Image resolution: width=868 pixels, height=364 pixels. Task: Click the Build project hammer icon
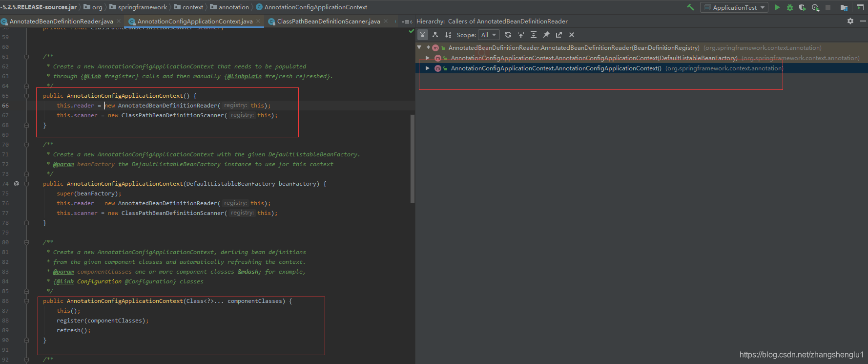pos(690,7)
